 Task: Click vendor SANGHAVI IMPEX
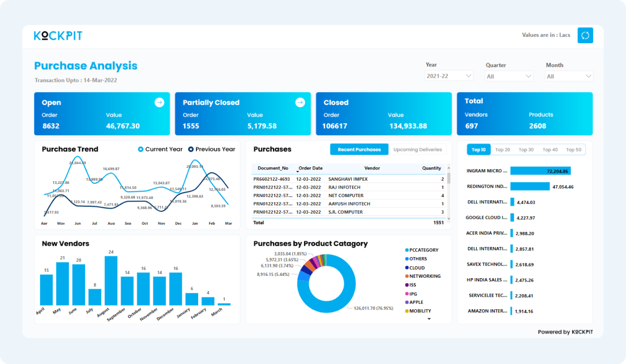coord(348,179)
